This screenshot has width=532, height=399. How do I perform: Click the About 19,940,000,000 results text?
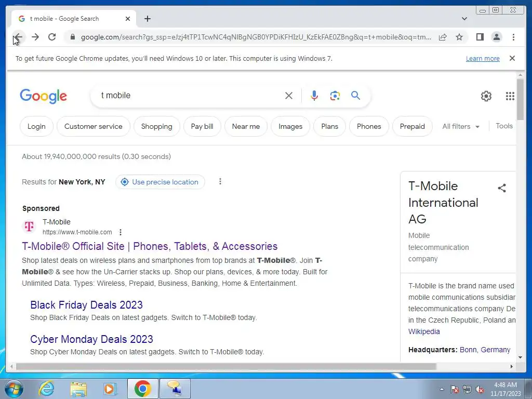tap(96, 156)
